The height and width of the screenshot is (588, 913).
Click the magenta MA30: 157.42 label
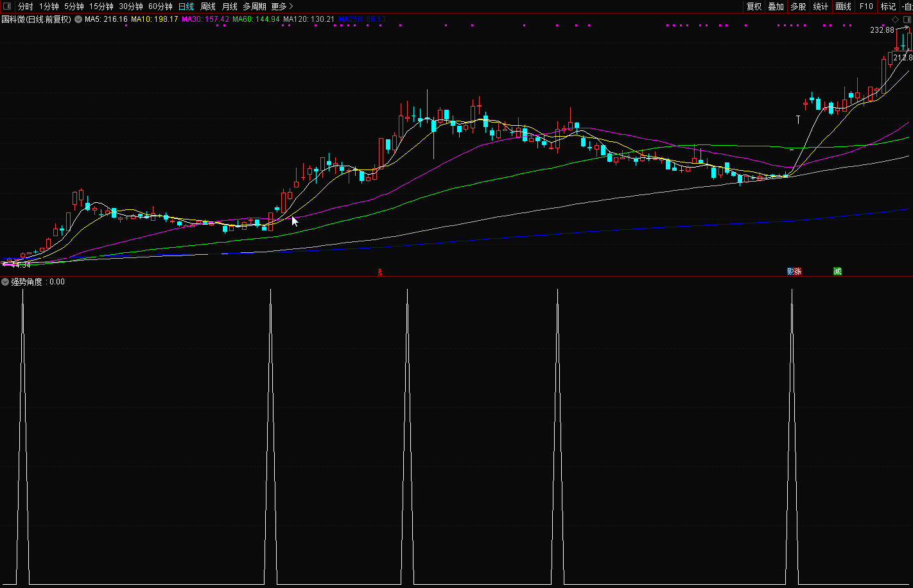pyautogui.click(x=205, y=19)
